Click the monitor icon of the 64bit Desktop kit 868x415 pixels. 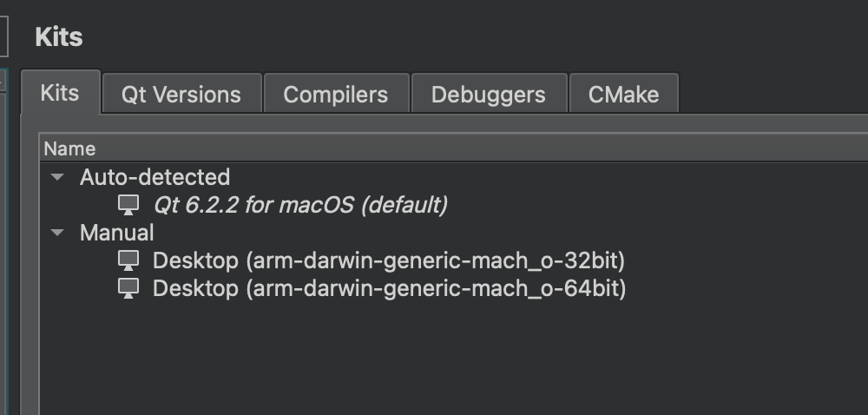click(128, 287)
